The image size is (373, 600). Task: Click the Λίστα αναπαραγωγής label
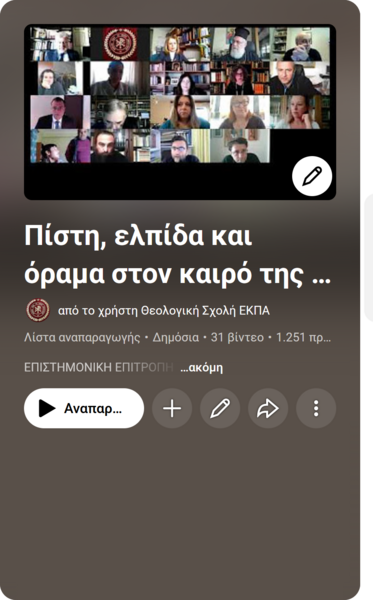[82, 338]
